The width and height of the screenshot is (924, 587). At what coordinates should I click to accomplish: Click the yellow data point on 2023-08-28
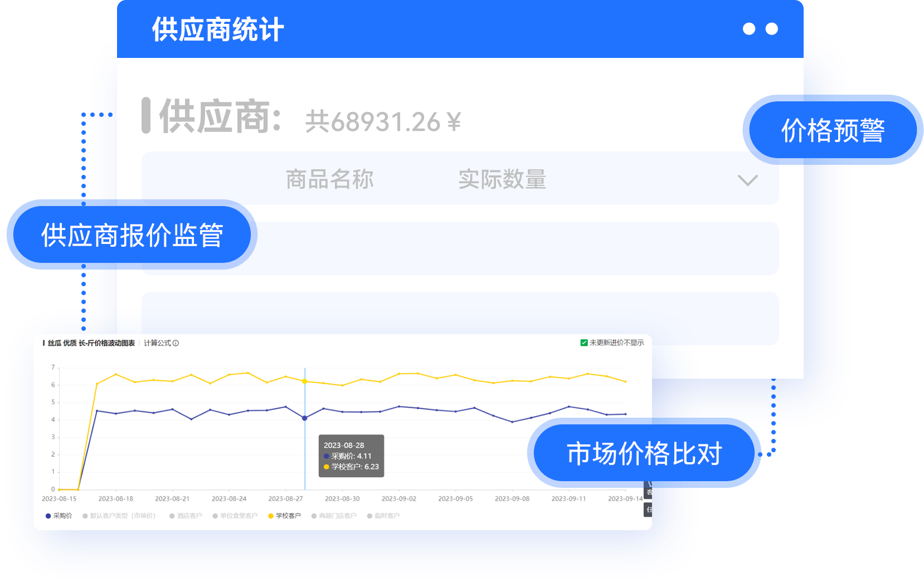pyautogui.click(x=304, y=381)
